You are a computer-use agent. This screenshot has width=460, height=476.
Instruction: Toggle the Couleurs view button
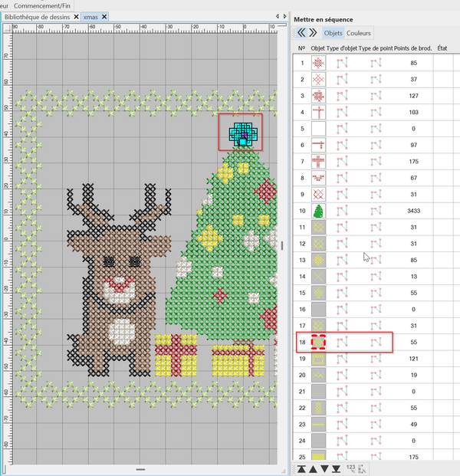coord(359,33)
